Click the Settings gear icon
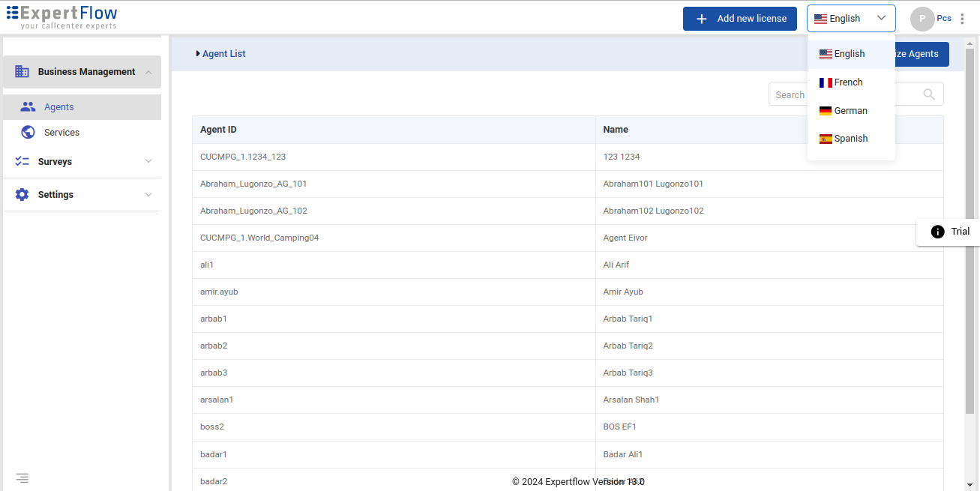 pyautogui.click(x=22, y=195)
